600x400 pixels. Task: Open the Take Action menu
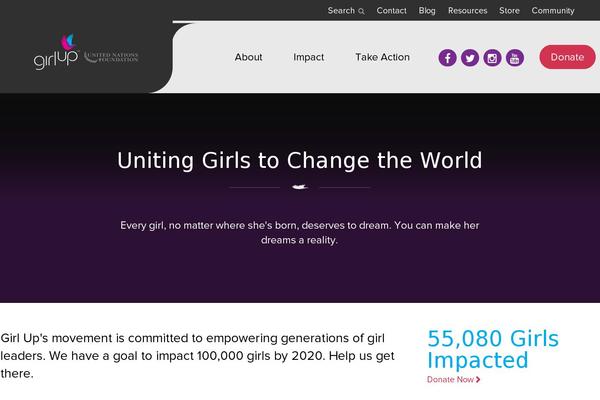[x=382, y=57]
